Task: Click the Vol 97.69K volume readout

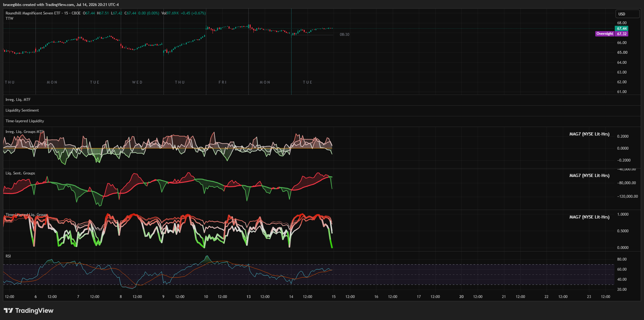Action: tap(170, 13)
